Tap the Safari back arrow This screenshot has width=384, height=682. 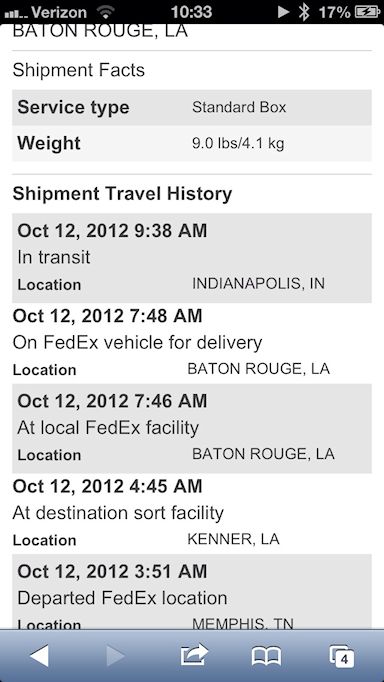39,655
